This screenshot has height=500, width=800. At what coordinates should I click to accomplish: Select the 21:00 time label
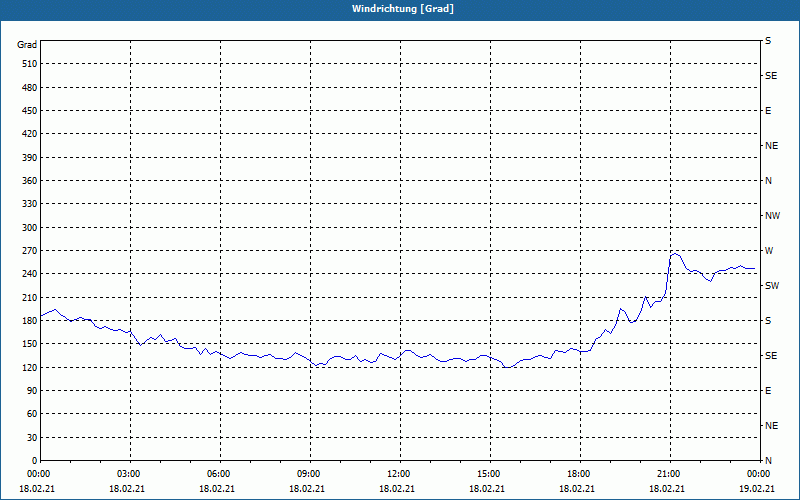(x=668, y=474)
